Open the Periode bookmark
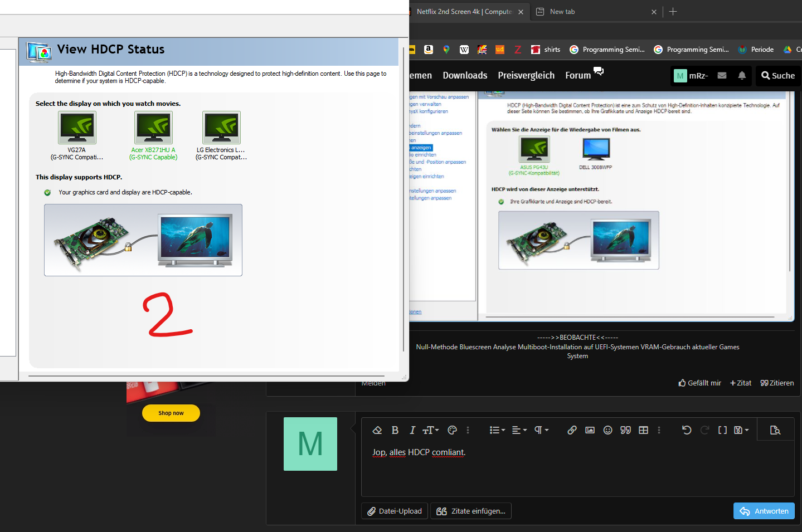This screenshot has width=802, height=532. [x=756, y=50]
